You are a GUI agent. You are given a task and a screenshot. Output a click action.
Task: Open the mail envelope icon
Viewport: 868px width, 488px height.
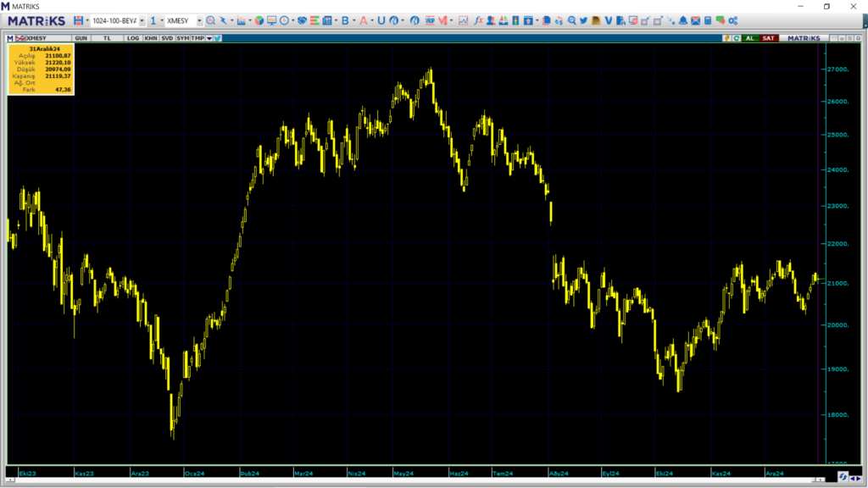(695, 20)
